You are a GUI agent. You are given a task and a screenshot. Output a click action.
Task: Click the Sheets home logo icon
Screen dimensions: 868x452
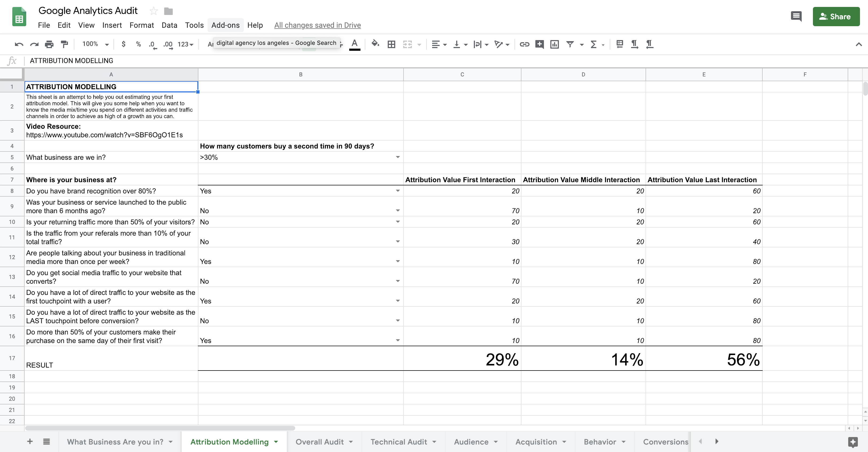click(x=19, y=17)
